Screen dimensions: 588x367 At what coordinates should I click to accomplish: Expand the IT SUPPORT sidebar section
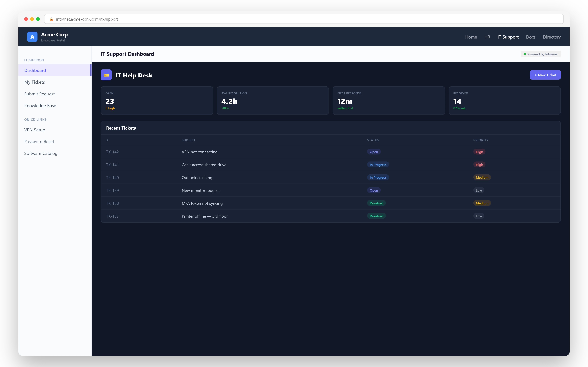click(34, 60)
